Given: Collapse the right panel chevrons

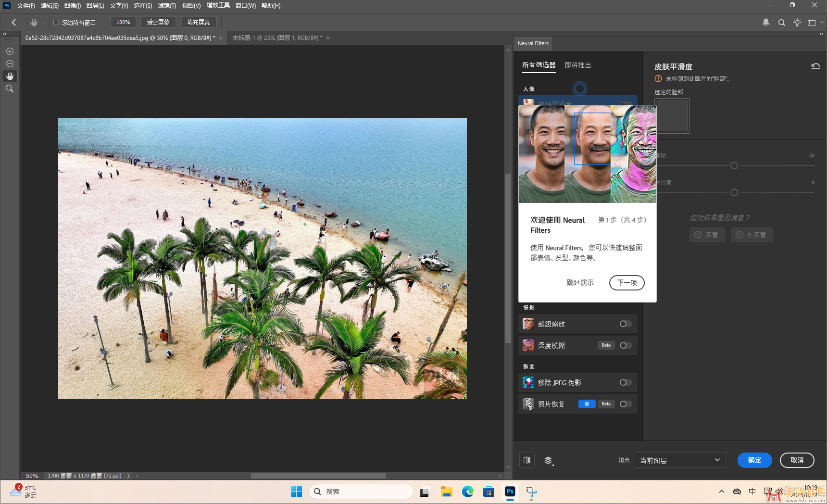Looking at the screenshot, I should click(x=821, y=34).
